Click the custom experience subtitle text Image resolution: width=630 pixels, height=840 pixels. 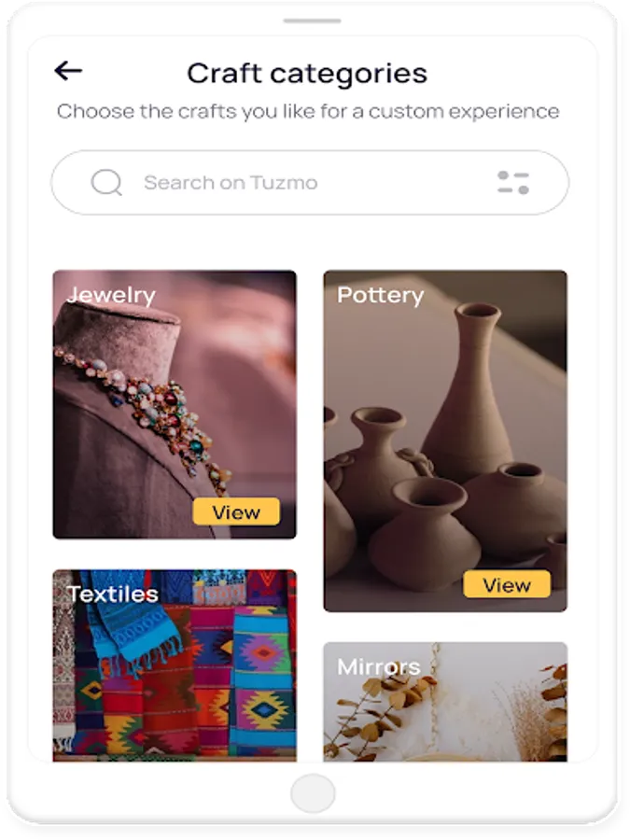[x=308, y=112]
